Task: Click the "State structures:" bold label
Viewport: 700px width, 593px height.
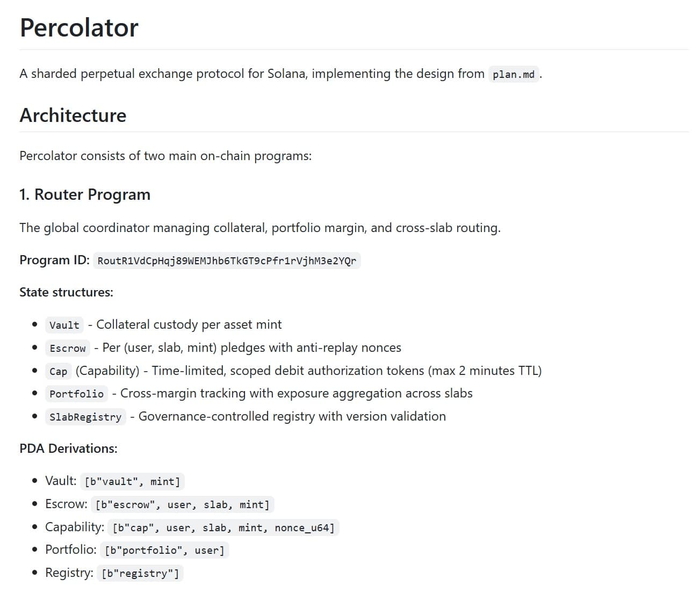Action: tap(66, 292)
